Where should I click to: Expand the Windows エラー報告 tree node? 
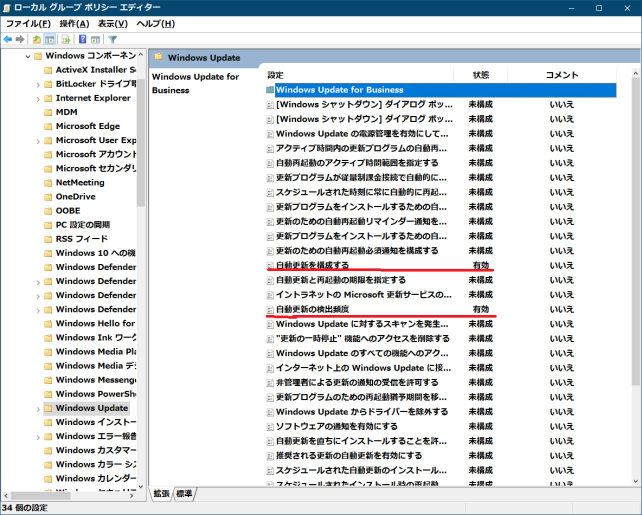tap(38, 437)
